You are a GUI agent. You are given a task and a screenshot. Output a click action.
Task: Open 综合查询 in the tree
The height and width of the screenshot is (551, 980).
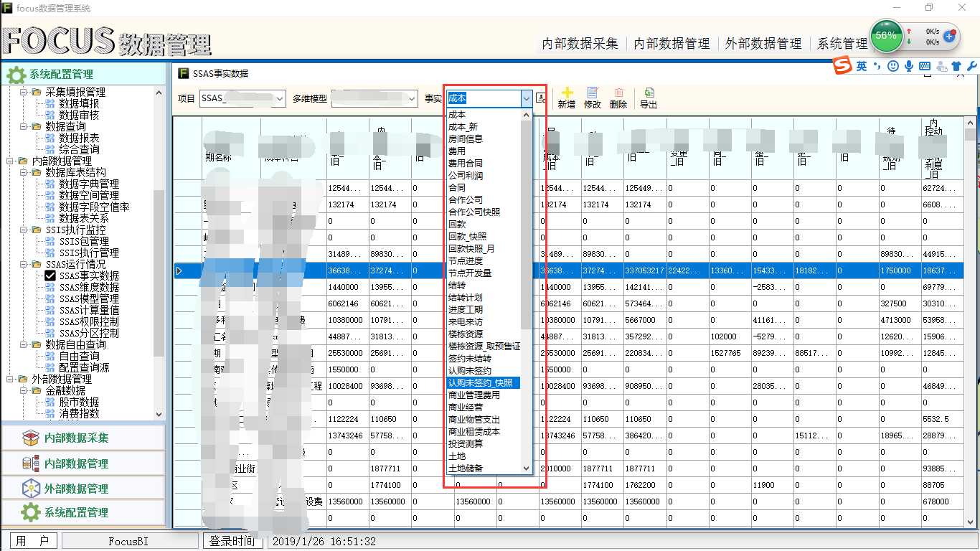(79, 150)
